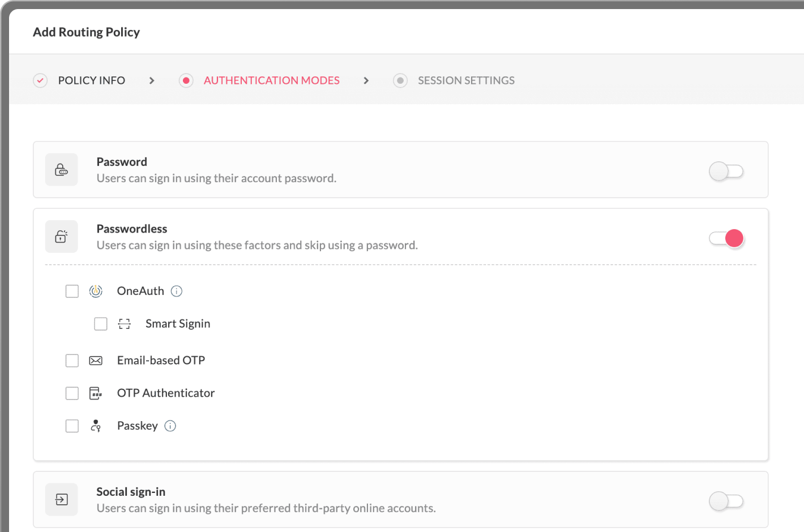Select the OneAuth logo icon
804x532 pixels.
96,291
